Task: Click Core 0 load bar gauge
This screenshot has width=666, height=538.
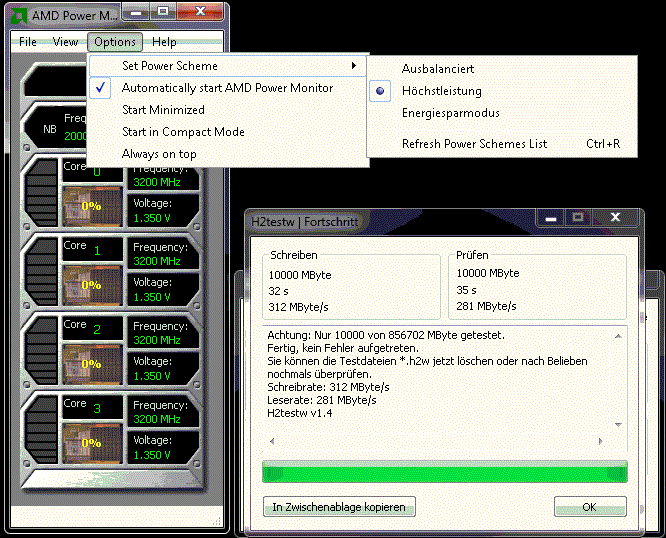Action: point(41,193)
